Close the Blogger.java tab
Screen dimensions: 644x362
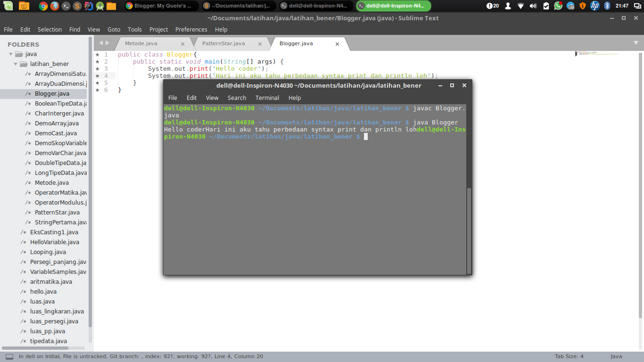(x=337, y=44)
